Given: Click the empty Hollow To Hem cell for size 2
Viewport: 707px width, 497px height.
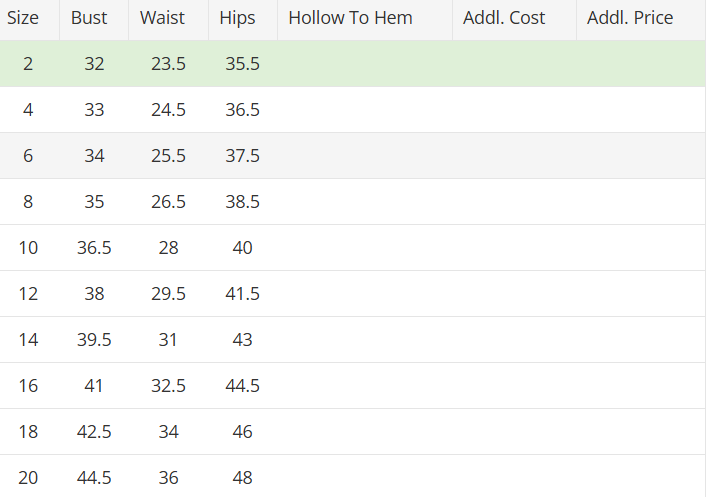Looking at the screenshot, I should click(365, 64).
